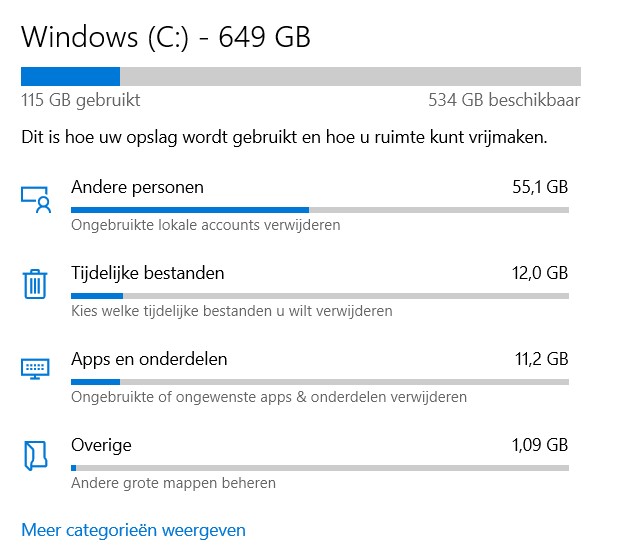Click the Overige usage bar

tap(319, 468)
